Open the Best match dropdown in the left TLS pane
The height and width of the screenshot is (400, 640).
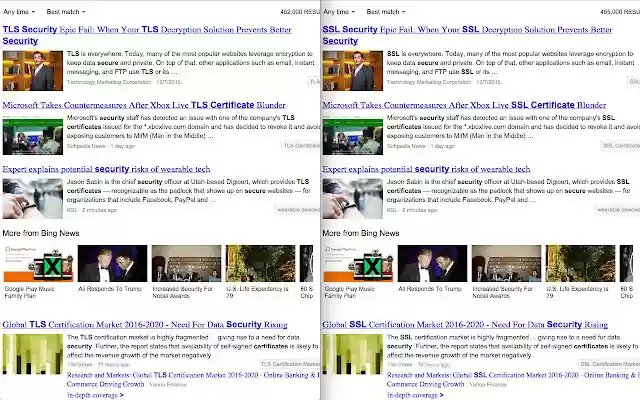click(66, 12)
